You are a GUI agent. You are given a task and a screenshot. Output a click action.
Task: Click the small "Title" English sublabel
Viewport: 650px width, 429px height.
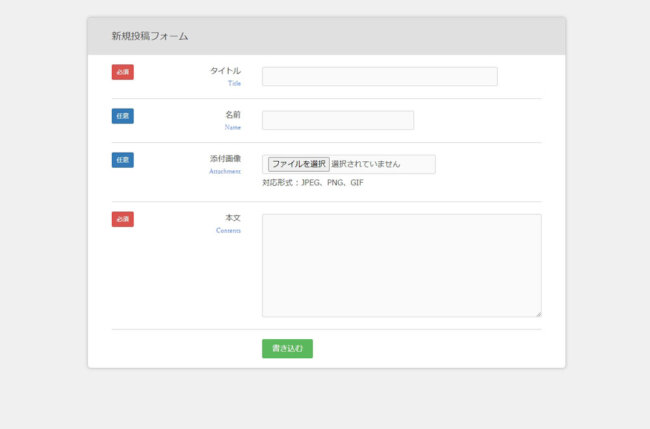(234, 84)
